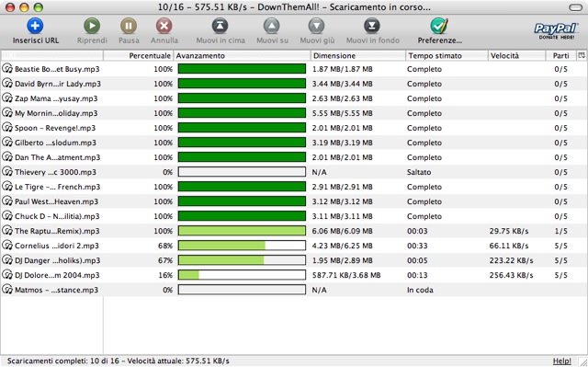Sort by Avanzamento column header

pos(242,55)
